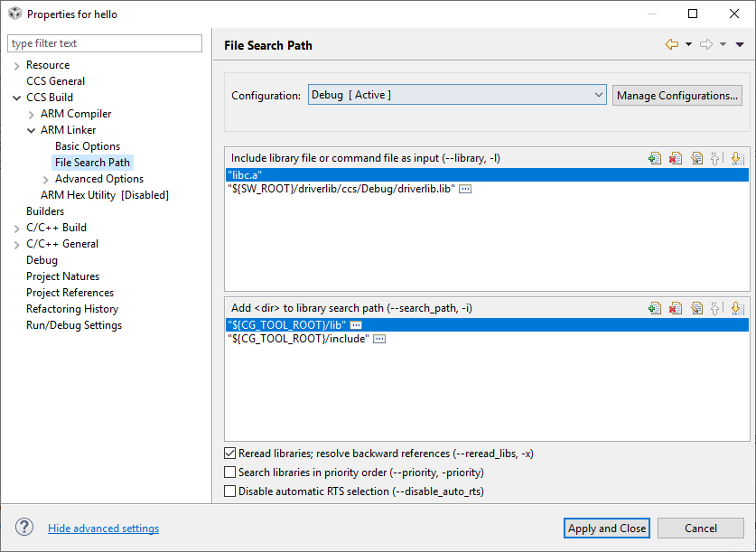Image resolution: width=756 pixels, height=552 pixels.
Task: Uncheck Reread libraries; resolve backward references
Action: coord(230,454)
